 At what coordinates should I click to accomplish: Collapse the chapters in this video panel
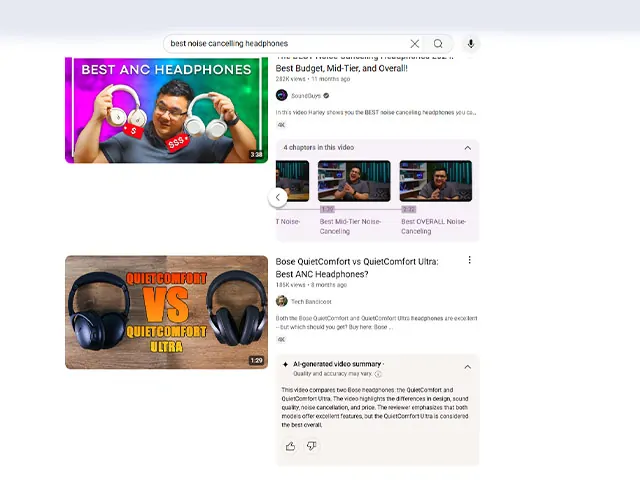(467, 148)
